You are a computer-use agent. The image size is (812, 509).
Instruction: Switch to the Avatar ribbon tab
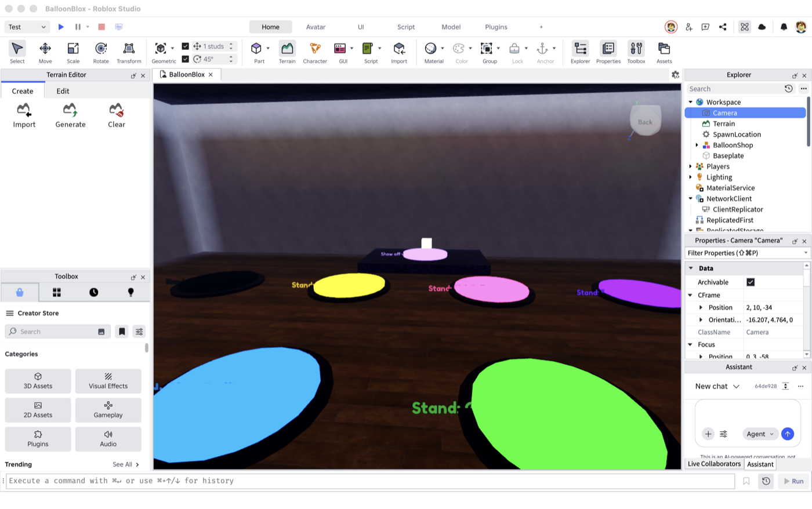(316, 27)
